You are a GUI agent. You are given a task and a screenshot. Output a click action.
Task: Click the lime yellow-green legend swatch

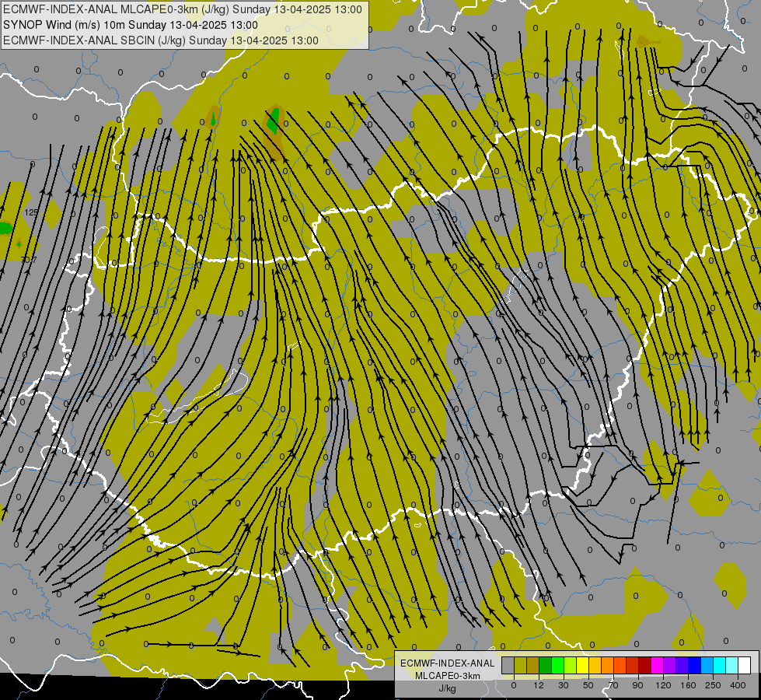[571, 666]
